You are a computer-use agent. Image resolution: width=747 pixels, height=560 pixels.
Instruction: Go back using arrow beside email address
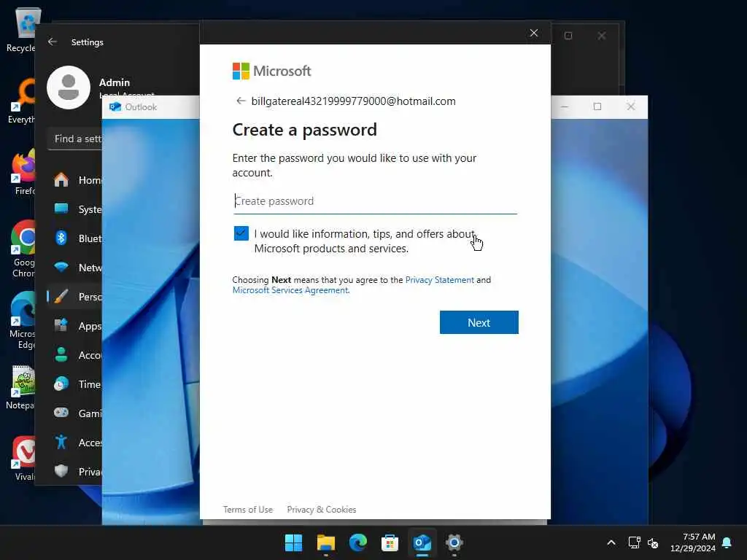point(241,101)
